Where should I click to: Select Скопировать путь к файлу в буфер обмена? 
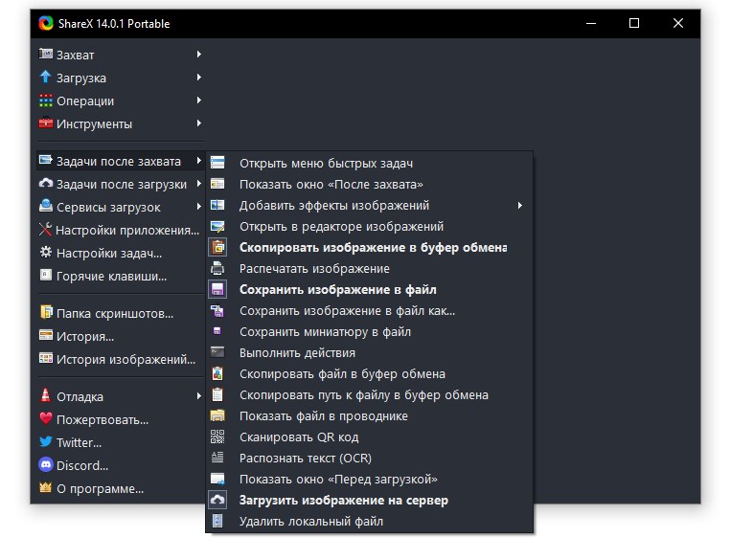tap(370, 394)
